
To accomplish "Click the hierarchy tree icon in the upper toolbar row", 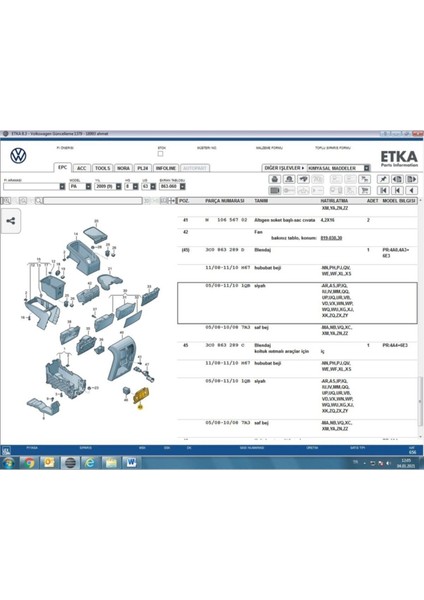I will pyautogui.click(x=365, y=179).
